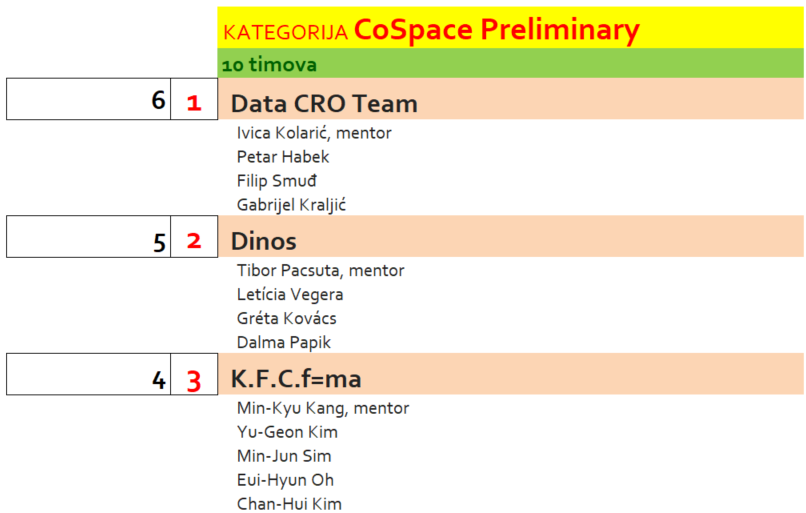The width and height of the screenshot is (806, 513).
Task: Click the score cell showing 6
Action: coord(88,100)
